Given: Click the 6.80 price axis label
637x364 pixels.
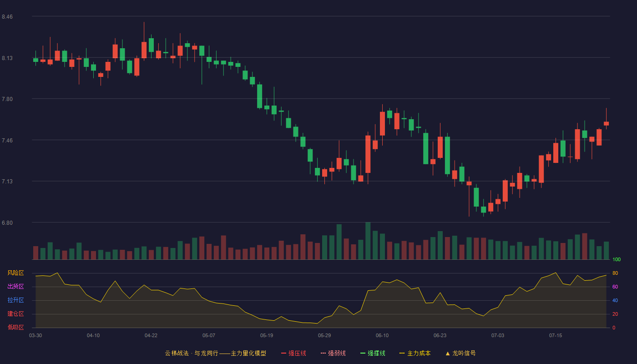Looking at the screenshot, I should click(x=7, y=223).
